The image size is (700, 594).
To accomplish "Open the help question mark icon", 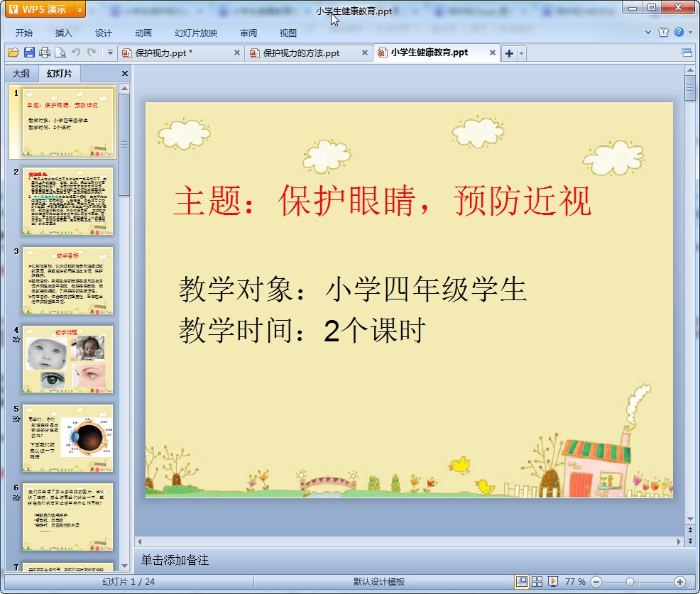I will coord(679,32).
